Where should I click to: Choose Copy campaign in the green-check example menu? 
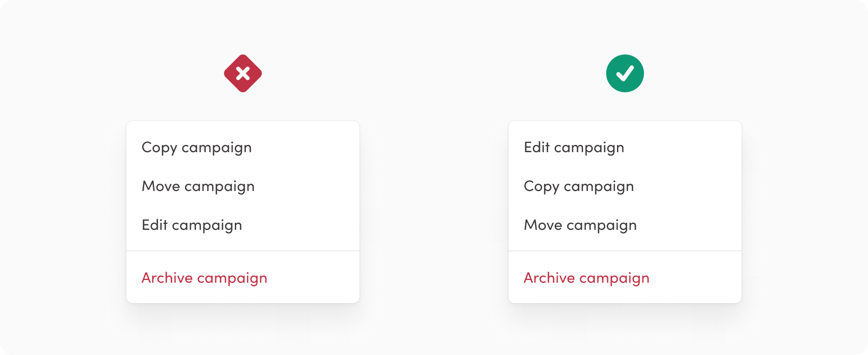pos(579,187)
